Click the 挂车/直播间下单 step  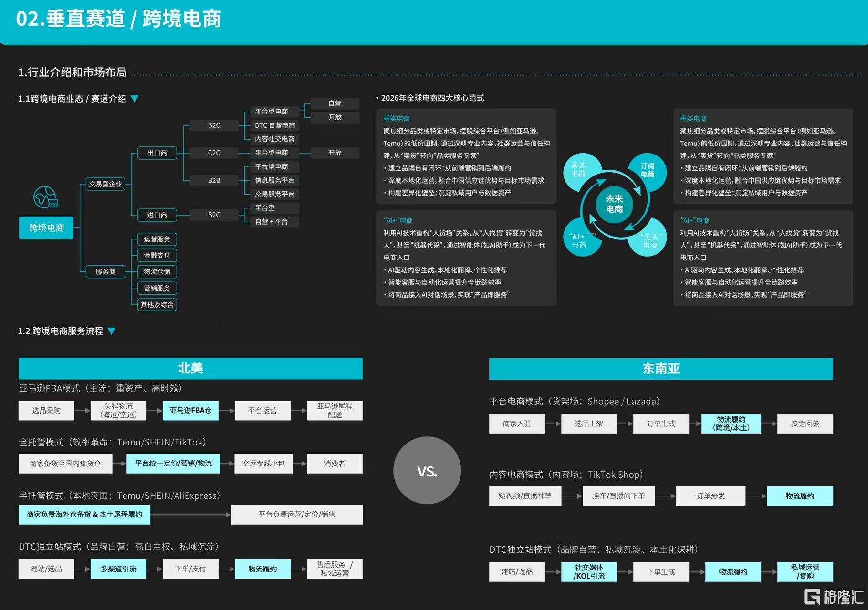click(x=618, y=496)
